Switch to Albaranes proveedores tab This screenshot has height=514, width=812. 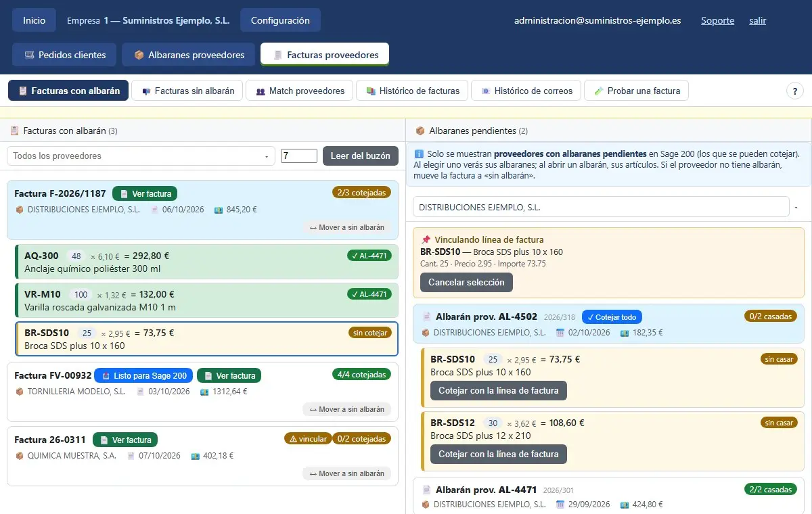(x=189, y=55)
